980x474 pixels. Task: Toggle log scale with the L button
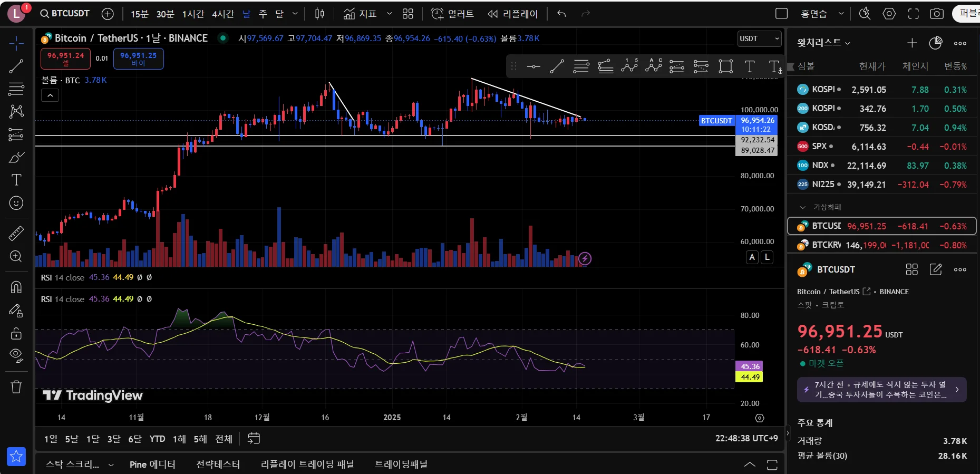coord(767,257)
